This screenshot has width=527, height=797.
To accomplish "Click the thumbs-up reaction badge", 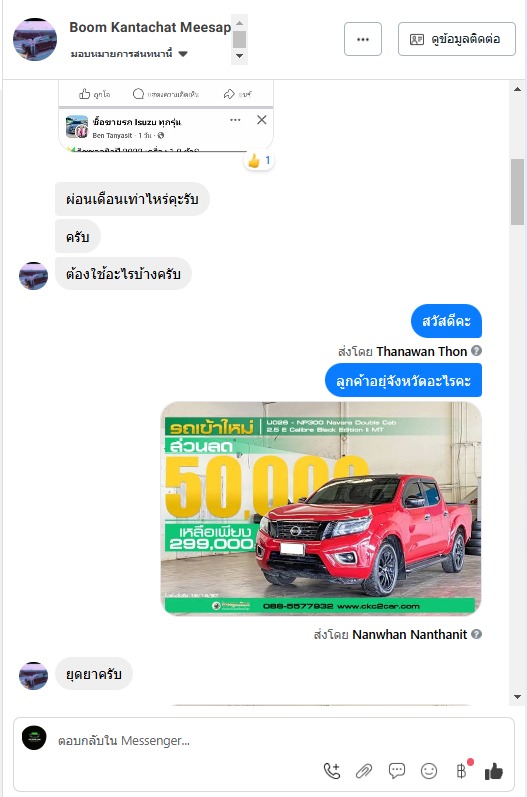I will pyautogui.click(x=259, y=161).
